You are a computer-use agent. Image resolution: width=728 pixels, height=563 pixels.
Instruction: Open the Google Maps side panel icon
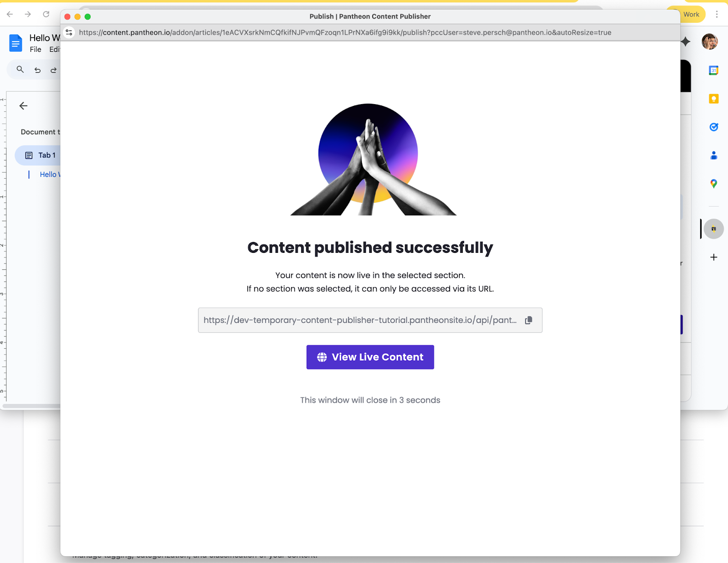[713, 184]
